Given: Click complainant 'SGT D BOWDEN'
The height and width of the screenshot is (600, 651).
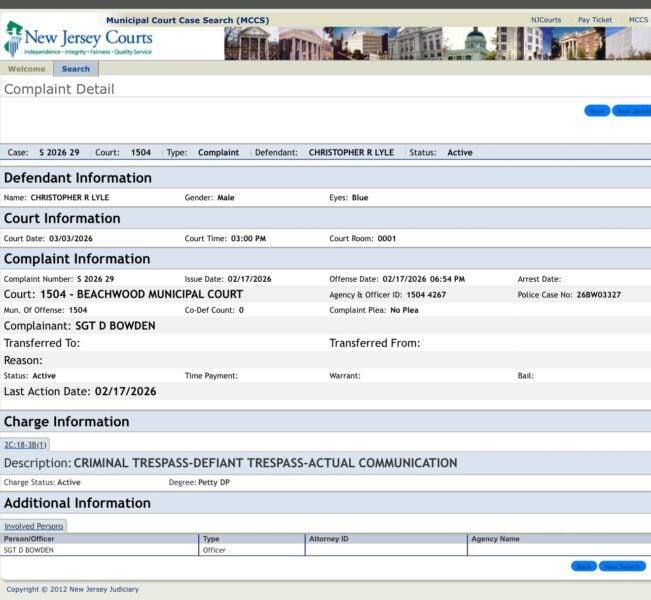Looking at the screenshot, I should click(x=115, y=326).
